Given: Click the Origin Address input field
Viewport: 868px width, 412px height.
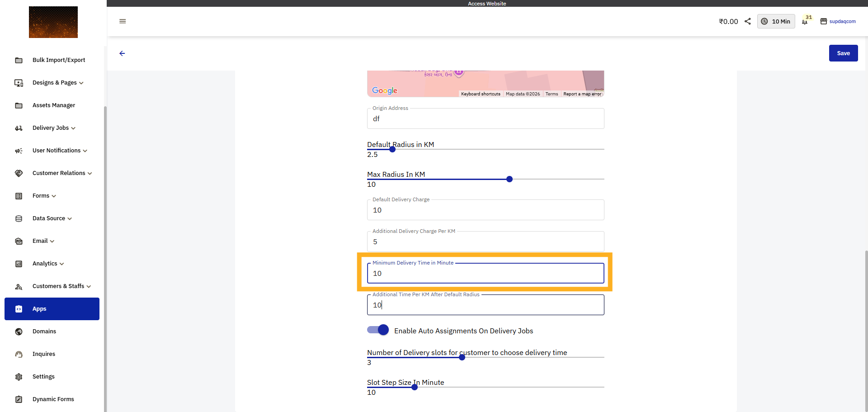Looking at the screenshot, I should [486, 118].
